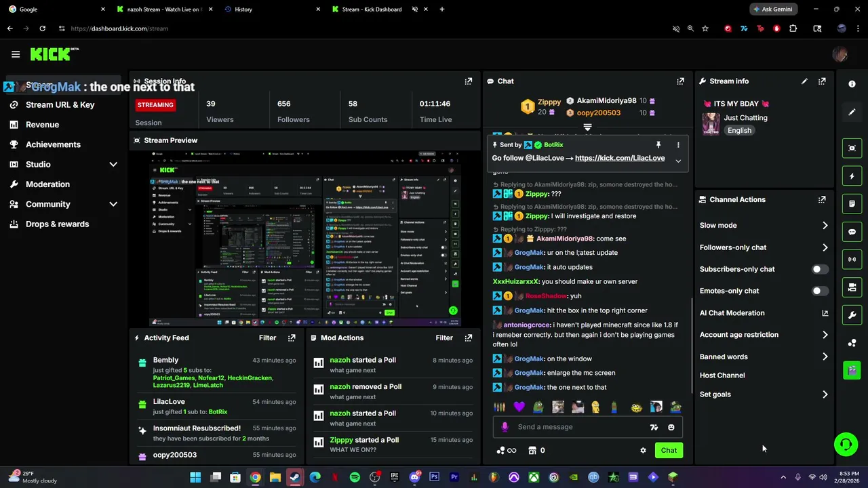The image size is (868, 488).
Task: Click the Stream Preview thumbnail
Action: pos(305,239)
